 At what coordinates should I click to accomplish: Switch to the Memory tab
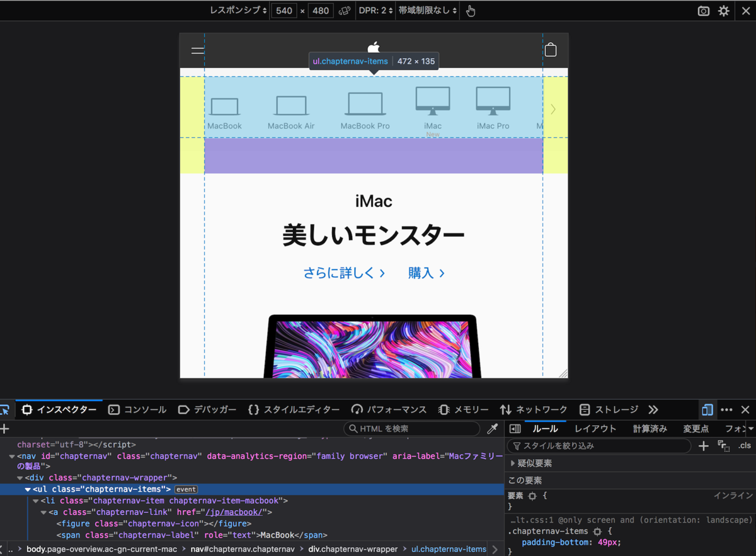(464, 409)
